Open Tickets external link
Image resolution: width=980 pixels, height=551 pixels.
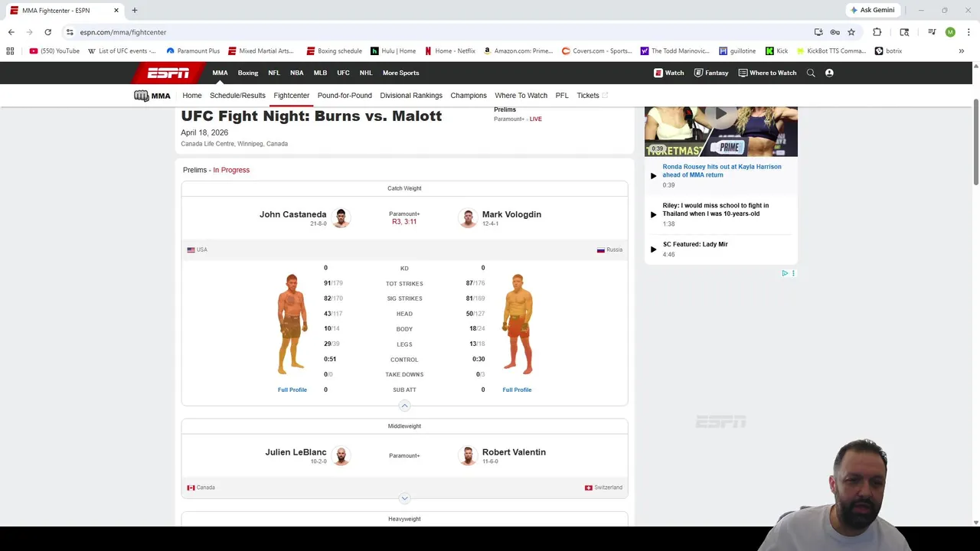[x=592, y=96]
